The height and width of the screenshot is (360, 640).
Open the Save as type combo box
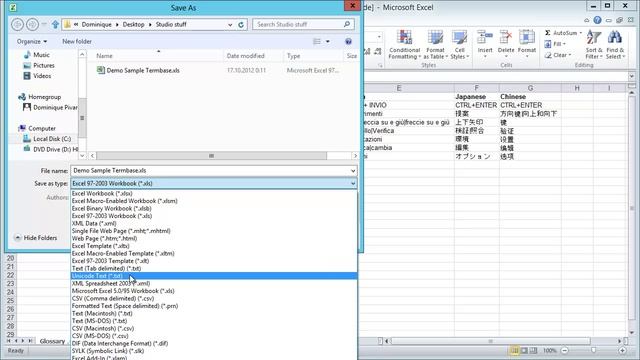coord(214,183)
